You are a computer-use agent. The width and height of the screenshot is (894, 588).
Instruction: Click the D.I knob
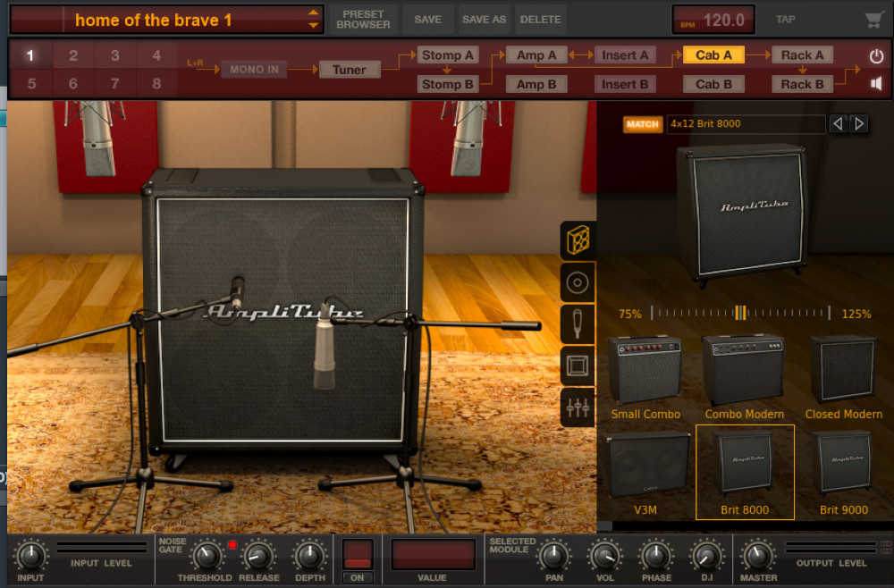[707, 556]
